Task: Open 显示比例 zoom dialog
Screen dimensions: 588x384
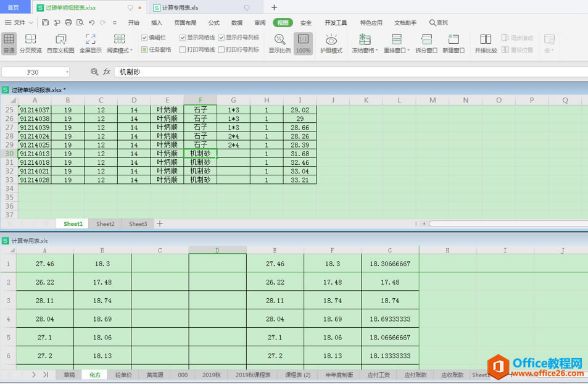Action: (x=280, y=44)
